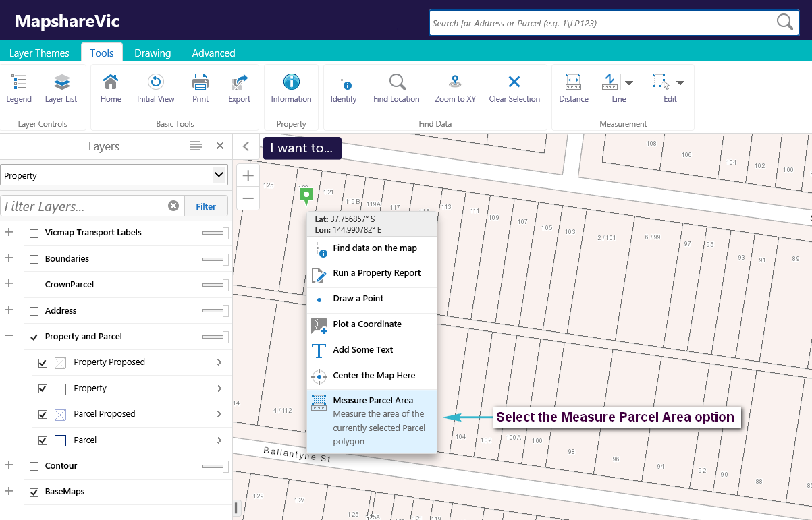Open the Print tool
Screen dimensions: 812x520
[x=200, y=89]
